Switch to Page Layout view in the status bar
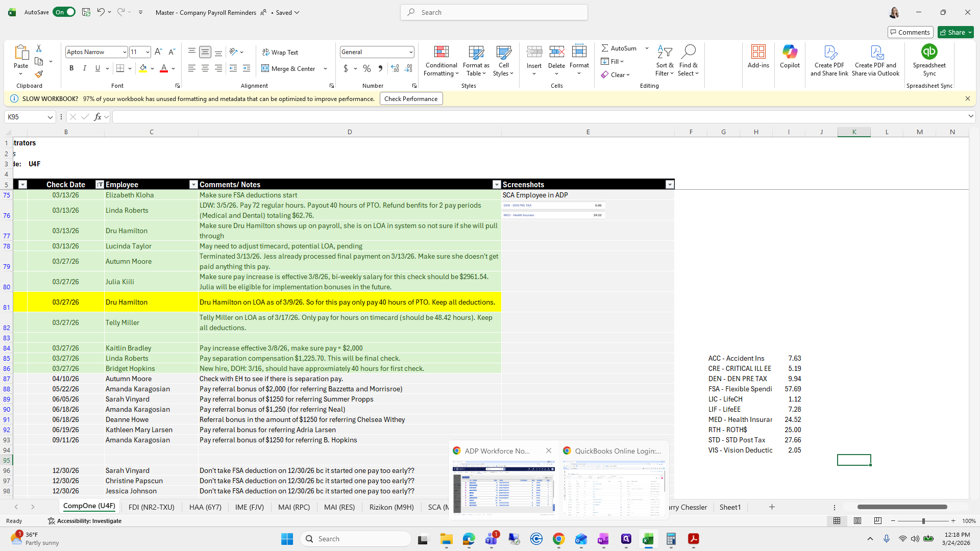Image resolution: width=980 pixels, height=551 pixels. pos(857,521)
